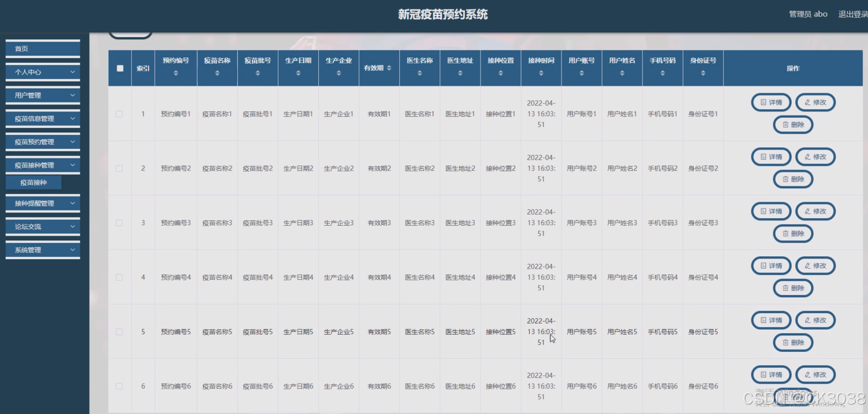Viewport: 868px width, 414px height.
Task: Click 退出登录 link in header
Action: coord(853,14)
